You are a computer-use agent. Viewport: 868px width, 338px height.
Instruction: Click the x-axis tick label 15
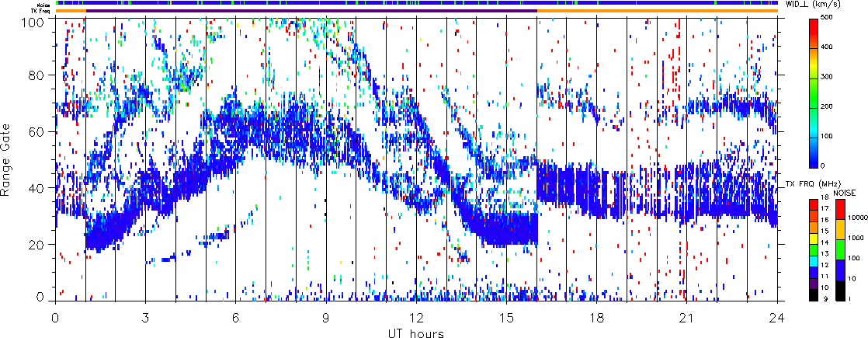(x=506, y=319)
